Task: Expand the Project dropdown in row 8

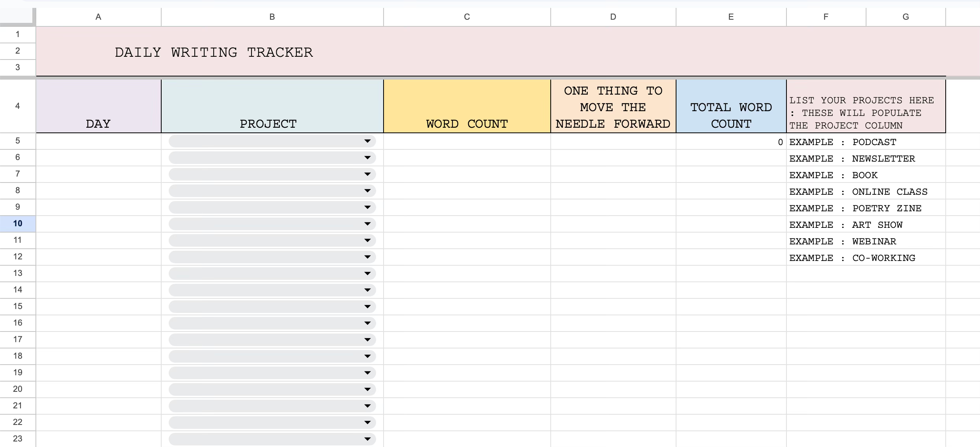Action: pos(367,191)
